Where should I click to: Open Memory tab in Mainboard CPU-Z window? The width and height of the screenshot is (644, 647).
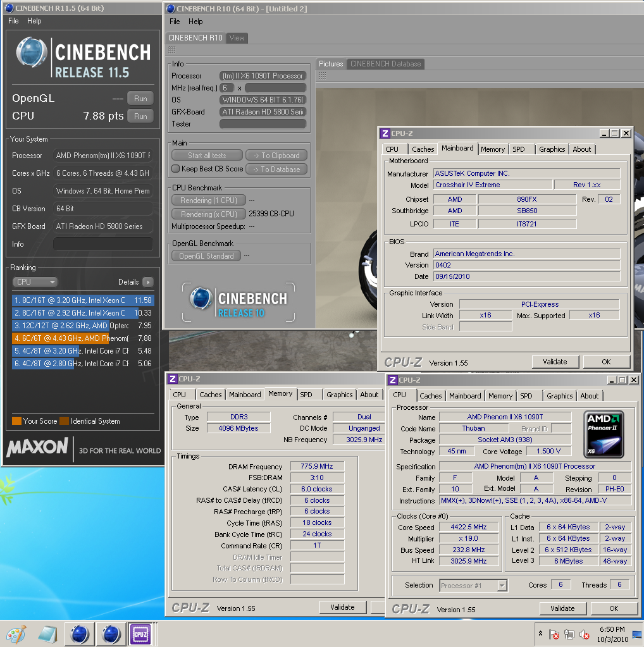click(493, 149)
